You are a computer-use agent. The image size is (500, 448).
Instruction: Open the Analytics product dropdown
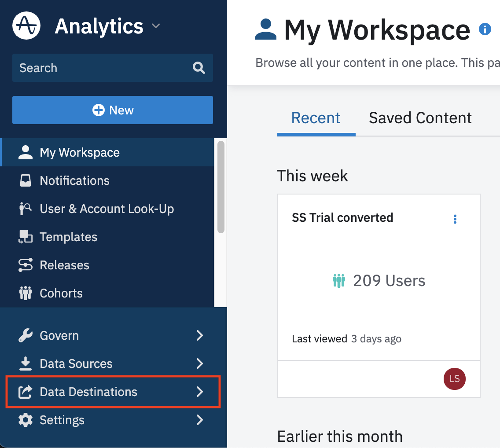156,26
